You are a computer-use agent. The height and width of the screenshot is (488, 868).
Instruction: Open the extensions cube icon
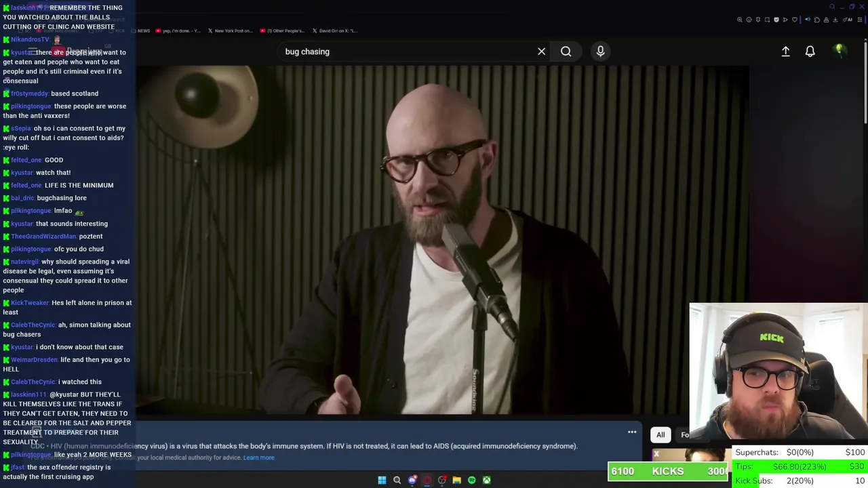click(817, 20)
